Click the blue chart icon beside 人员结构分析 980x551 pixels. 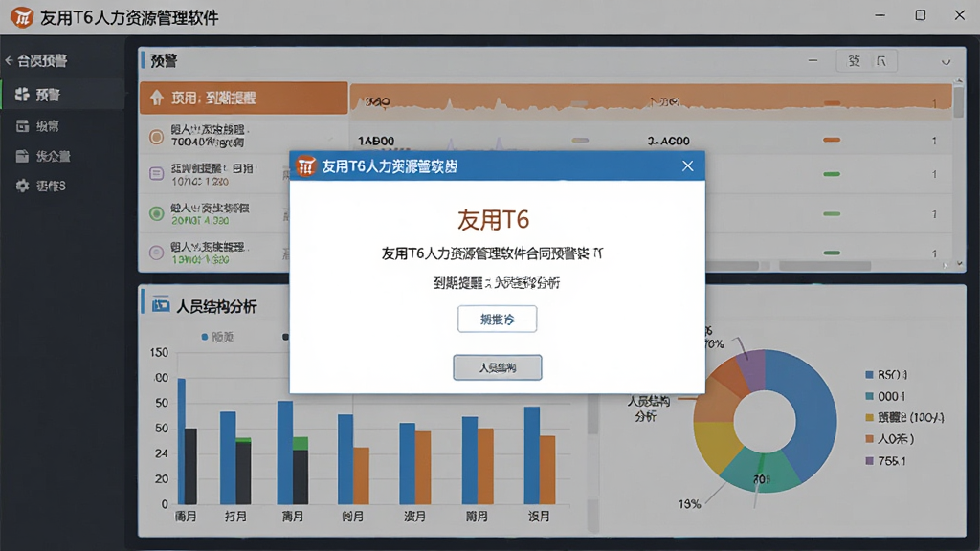pyautogui.click(x=161, y=305)
